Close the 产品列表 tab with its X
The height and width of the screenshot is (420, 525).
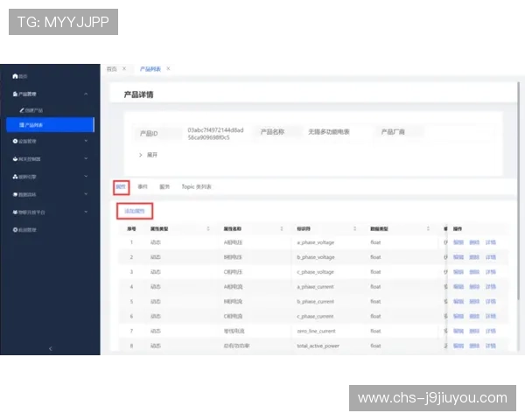[168, 68]
